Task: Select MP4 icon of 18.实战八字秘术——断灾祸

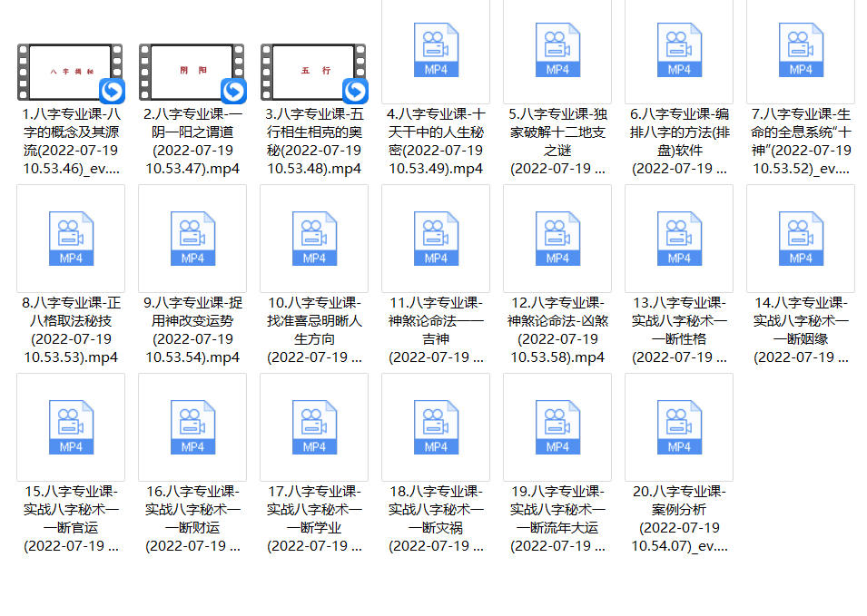Action: tap(437, 427)
